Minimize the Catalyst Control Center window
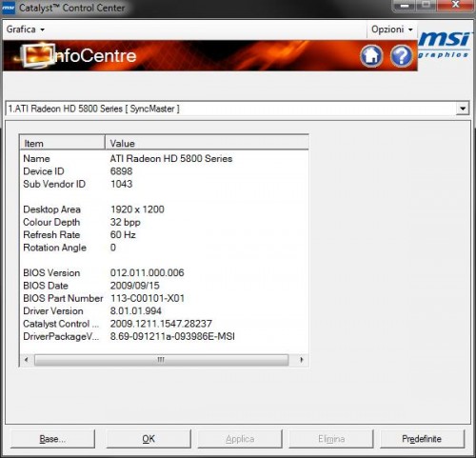Image resolution: width=476 pixels, height=458 pixels. click(x=405, y=6)
